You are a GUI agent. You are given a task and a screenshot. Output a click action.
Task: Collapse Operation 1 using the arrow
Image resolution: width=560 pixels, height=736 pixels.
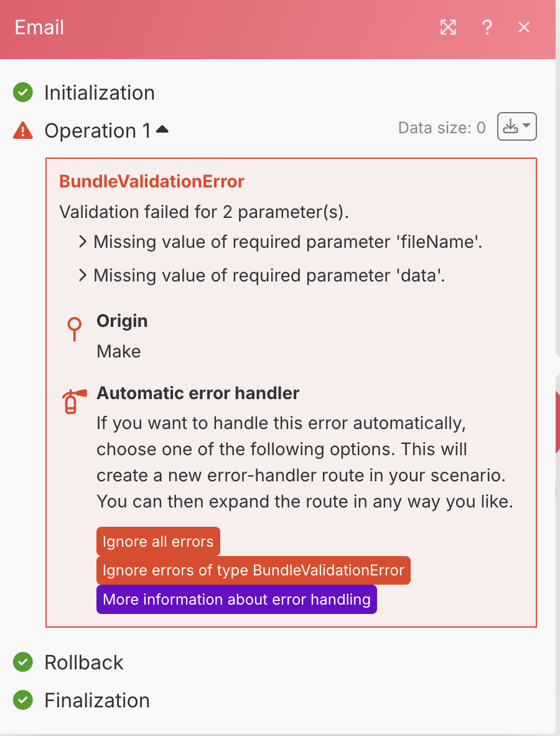click(x=162, y=129)
